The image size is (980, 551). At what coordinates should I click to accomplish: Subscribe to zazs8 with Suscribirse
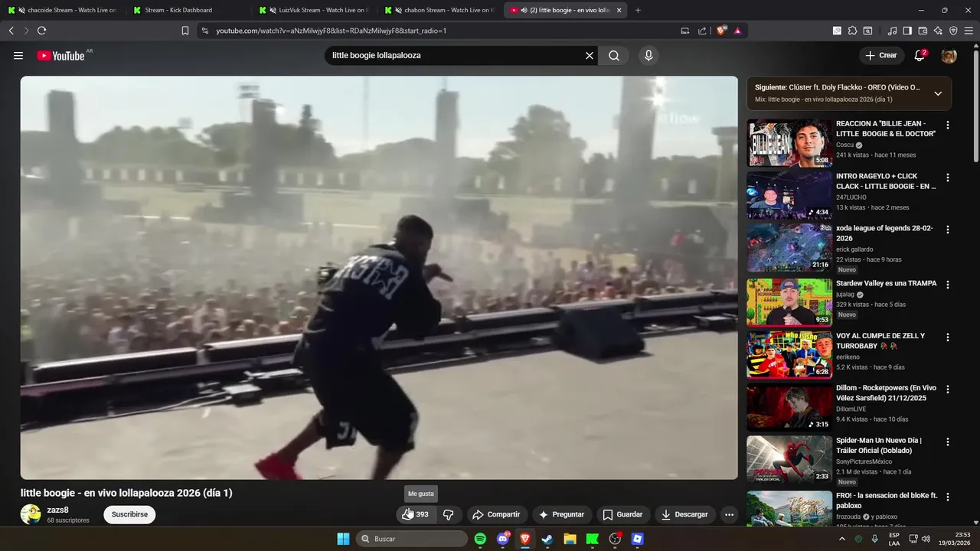coord(129,514)
